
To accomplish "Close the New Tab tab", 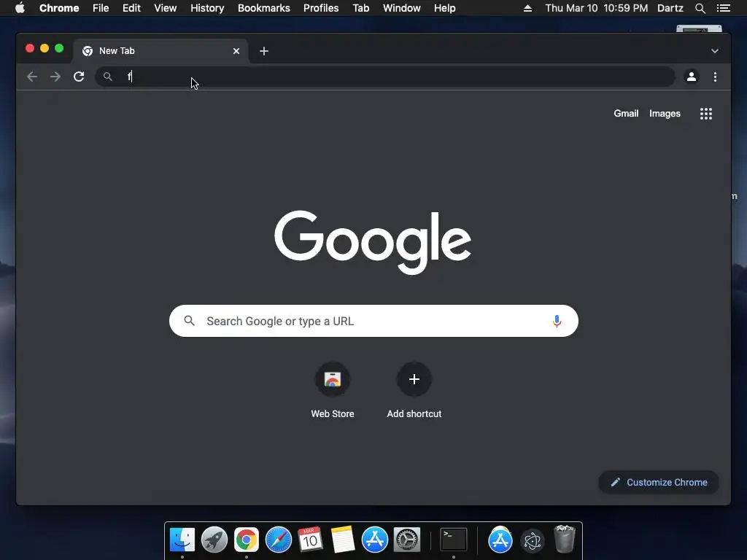I will (x=236, y=51).
